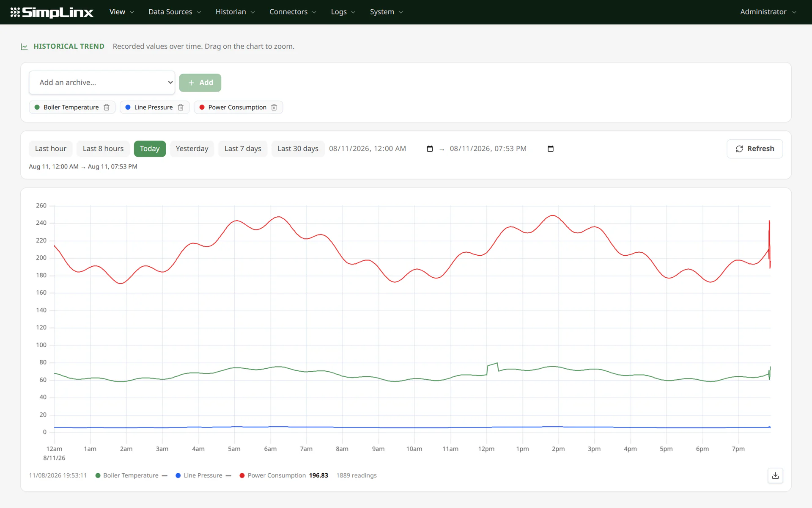This screenshot has height=508, width=812.
Task: Click the green Boiler Temperature color dot
Action: pos(37,108)
